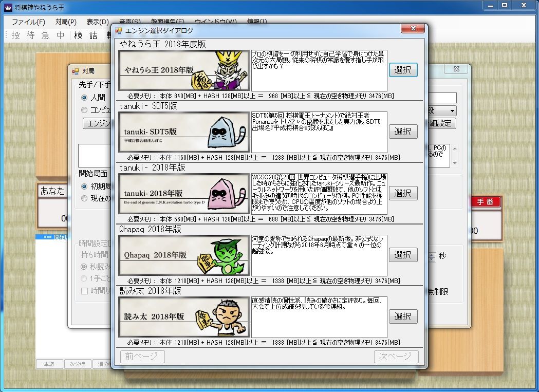Select the 1手ごと radio button

(84, 278)
